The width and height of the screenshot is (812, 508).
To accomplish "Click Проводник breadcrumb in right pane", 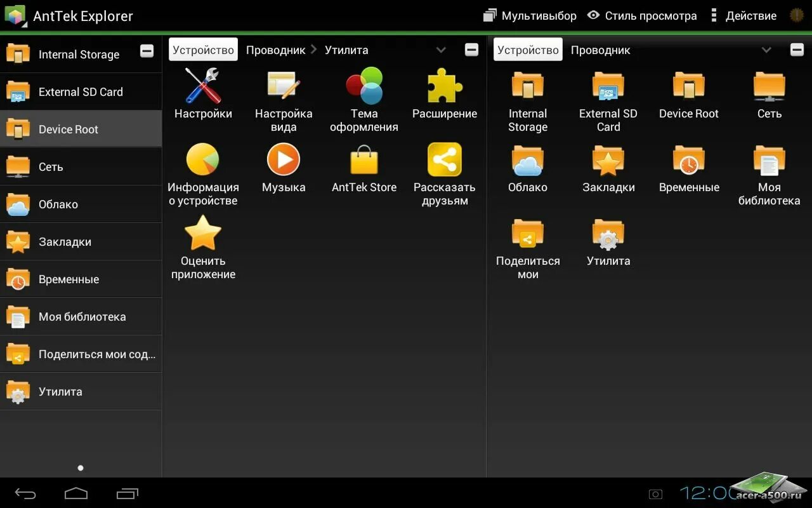I will (600, 50).
